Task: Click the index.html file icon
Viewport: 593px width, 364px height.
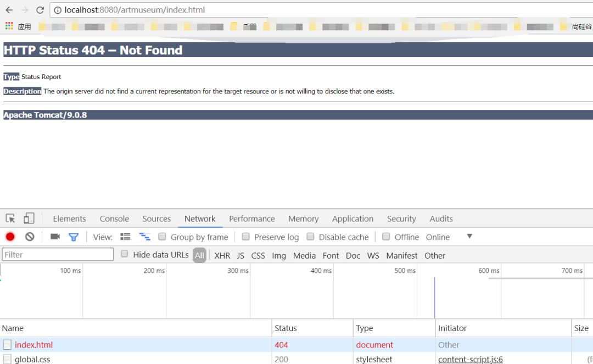Action: [7, 345]
